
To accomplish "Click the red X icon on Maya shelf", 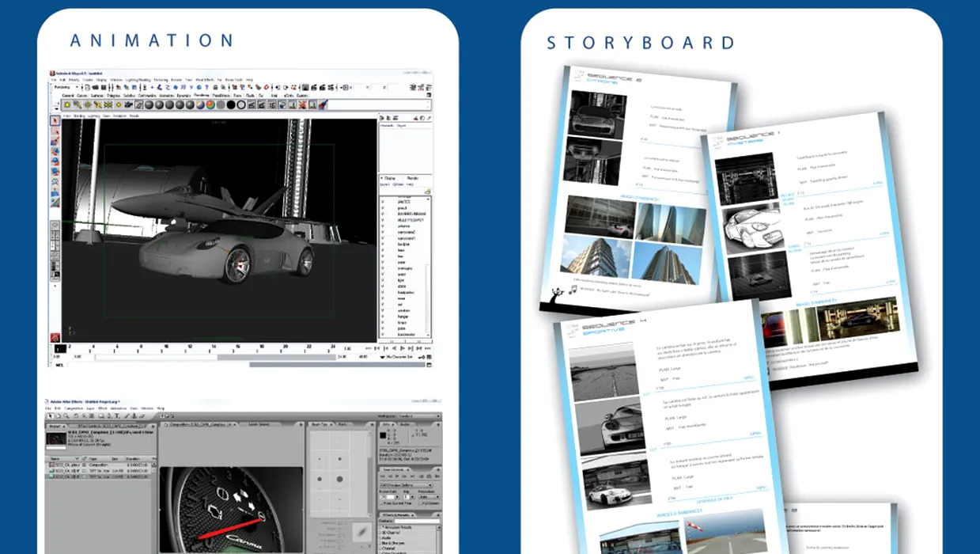I will (302, 105).
